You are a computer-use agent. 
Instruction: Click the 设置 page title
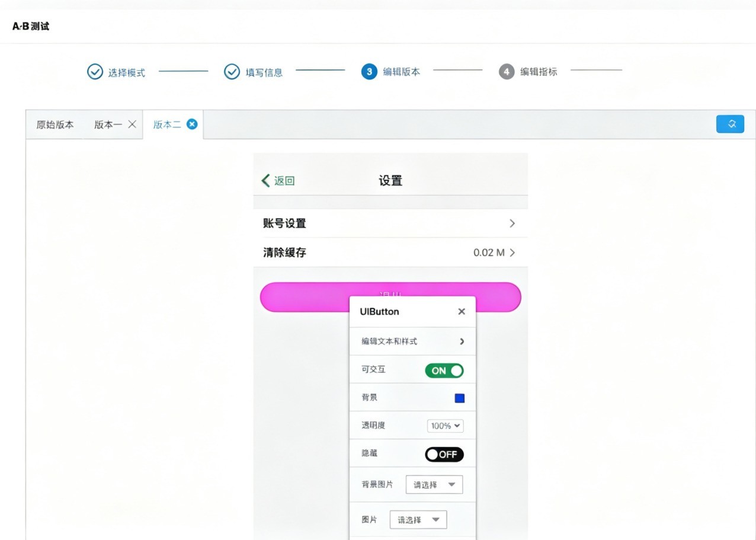390,181
